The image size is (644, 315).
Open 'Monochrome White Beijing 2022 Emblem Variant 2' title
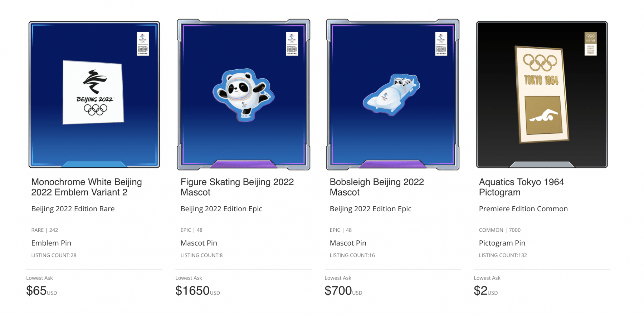click(x=87, y=187)
